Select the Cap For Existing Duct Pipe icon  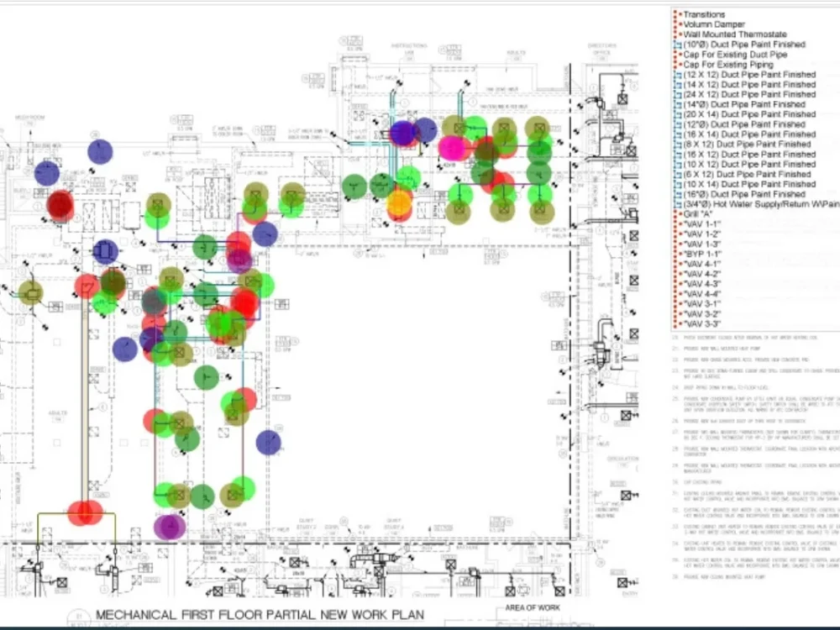[677, 54]
